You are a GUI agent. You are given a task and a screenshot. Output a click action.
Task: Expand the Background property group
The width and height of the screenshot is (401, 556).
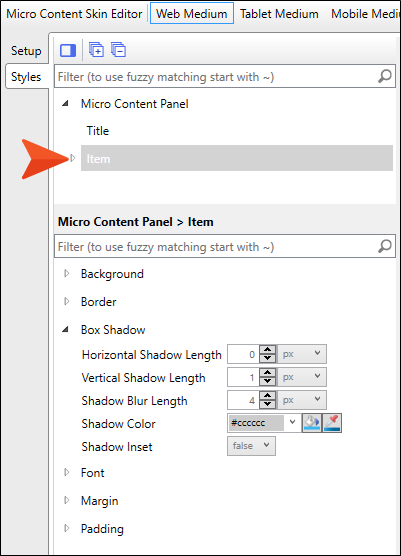(67, 273)
